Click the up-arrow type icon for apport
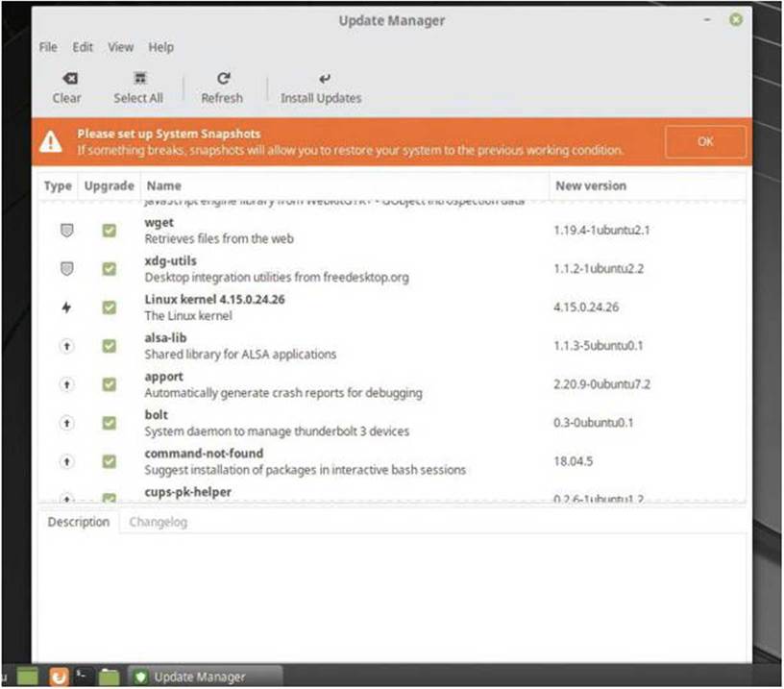 pos(66,384)
